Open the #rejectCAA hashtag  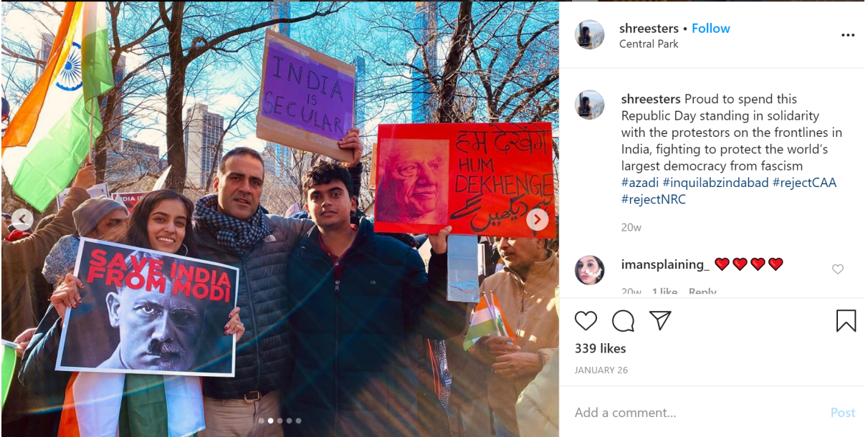tap(804, 183)
